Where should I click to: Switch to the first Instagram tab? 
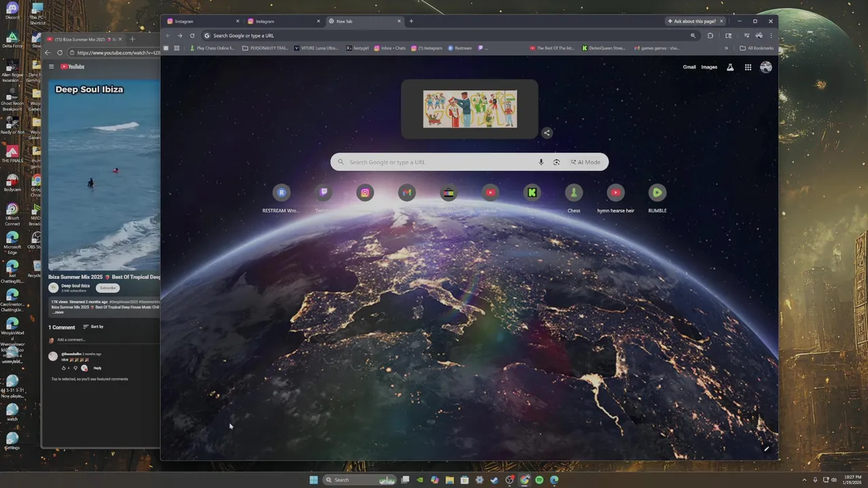tap(202, 21)
